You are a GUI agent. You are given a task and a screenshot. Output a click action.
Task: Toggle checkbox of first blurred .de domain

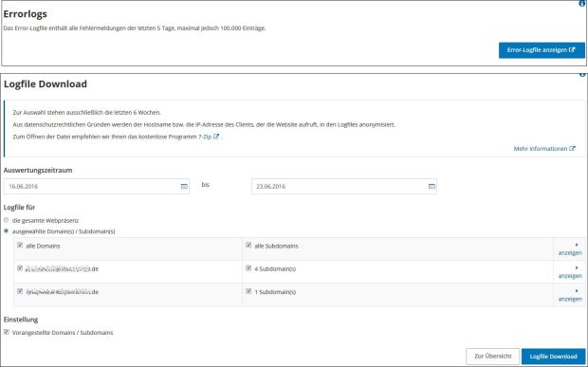click(20, 268)
